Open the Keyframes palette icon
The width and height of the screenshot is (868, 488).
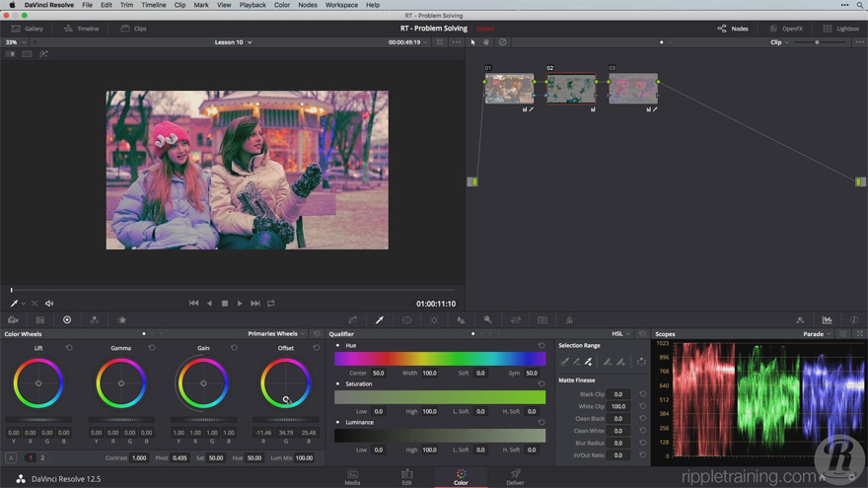800,319
